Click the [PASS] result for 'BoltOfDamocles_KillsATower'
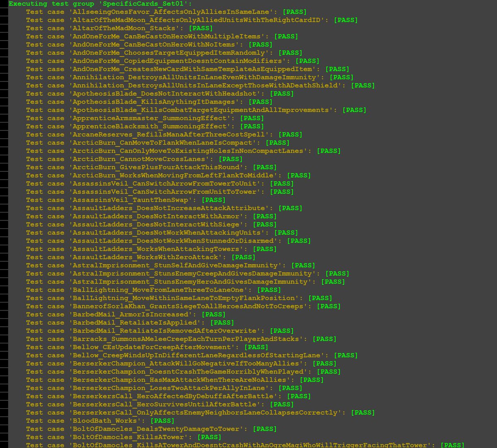The image size is (497, 448). pos(210,437)
